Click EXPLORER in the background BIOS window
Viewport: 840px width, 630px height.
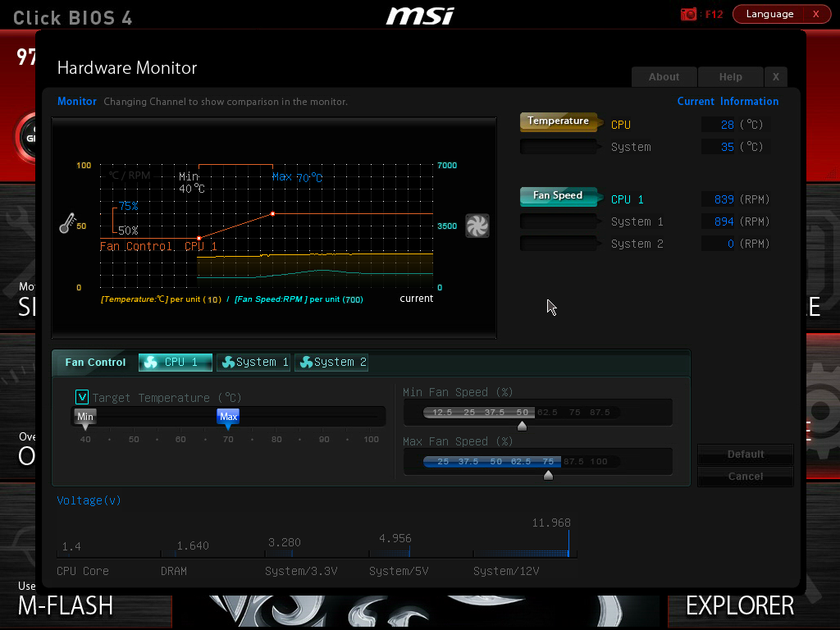pyautogui.click(x=740, y=605)
